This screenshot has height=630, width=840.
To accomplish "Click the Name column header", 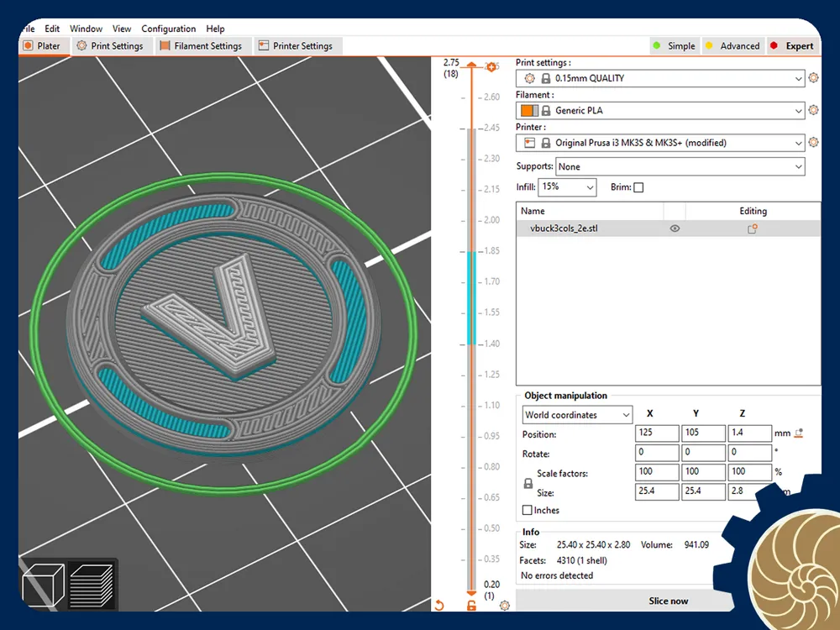I will pos(590,211).
